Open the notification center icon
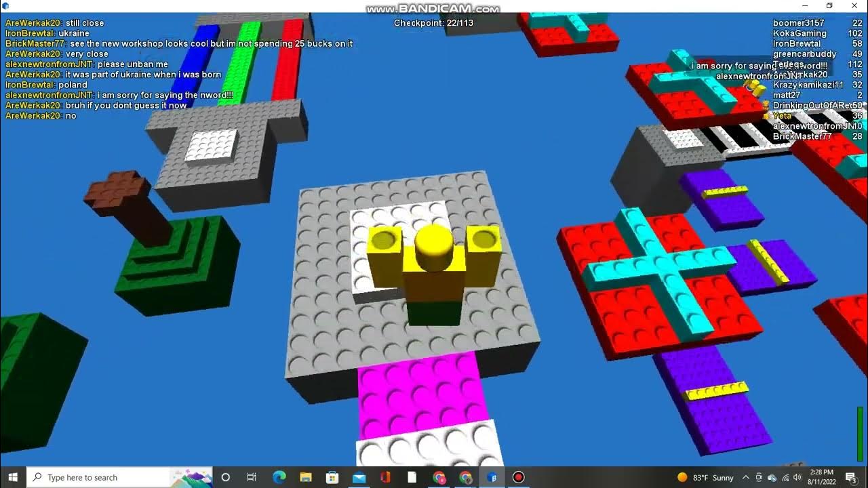Image resolution: width=868 pixels, height=488 pixels. coord(851,477)
